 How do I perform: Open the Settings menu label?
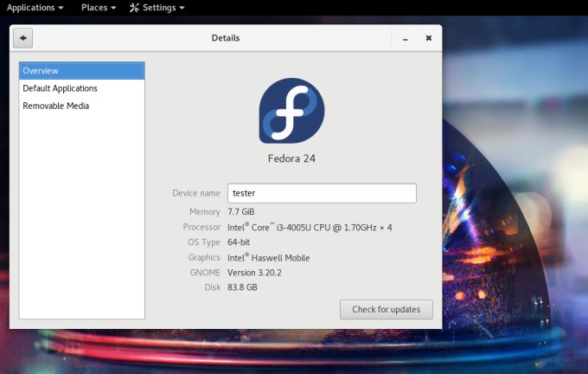point(159,8)
